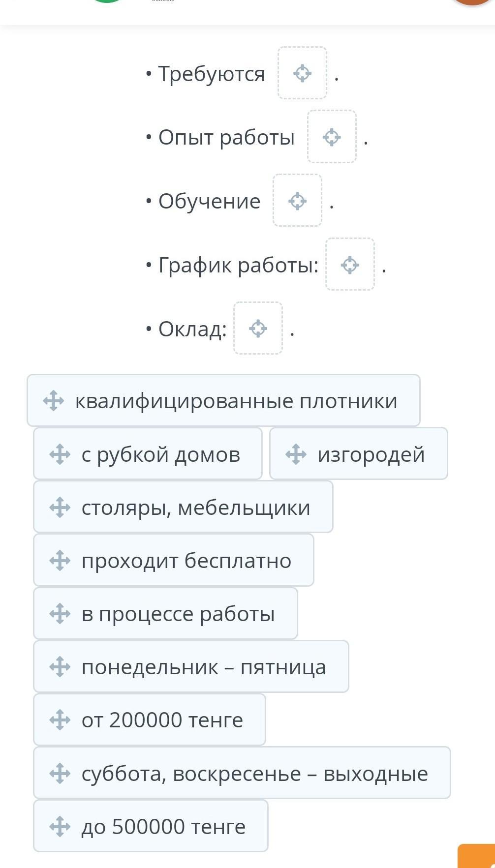
Task: Click the drop target after График работы
Action: [x=350, y=265]
